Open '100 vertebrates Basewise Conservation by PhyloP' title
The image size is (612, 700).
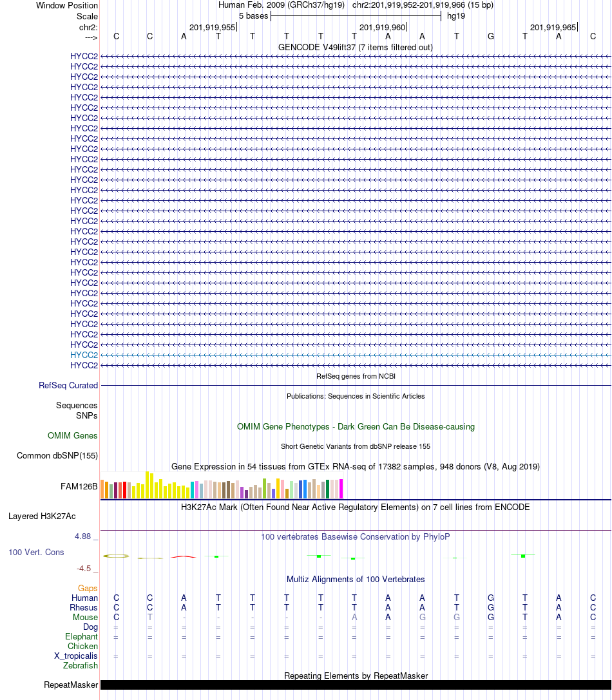(x=356, y=537)
